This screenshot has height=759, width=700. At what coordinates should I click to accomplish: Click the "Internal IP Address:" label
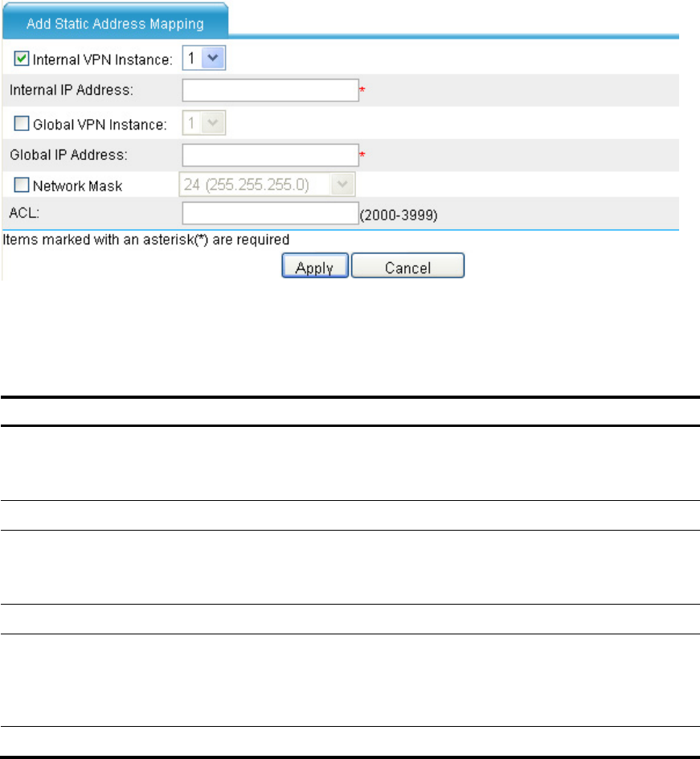71,90
